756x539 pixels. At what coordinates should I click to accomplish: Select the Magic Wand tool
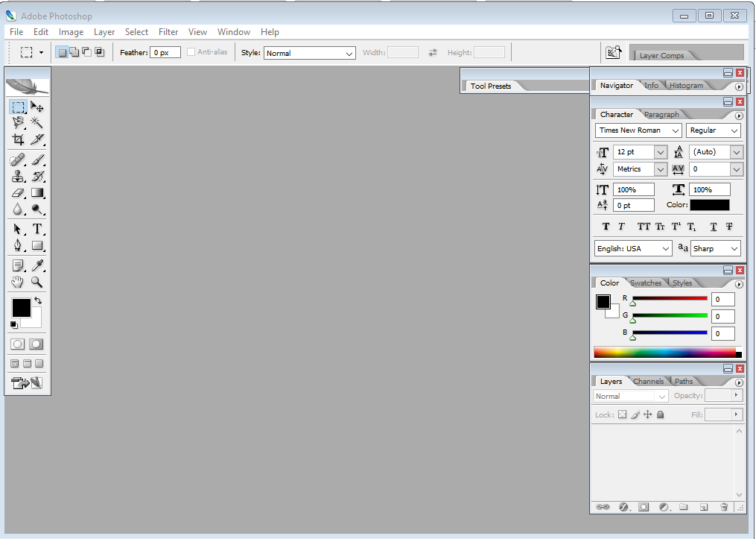tap(36, 122)
